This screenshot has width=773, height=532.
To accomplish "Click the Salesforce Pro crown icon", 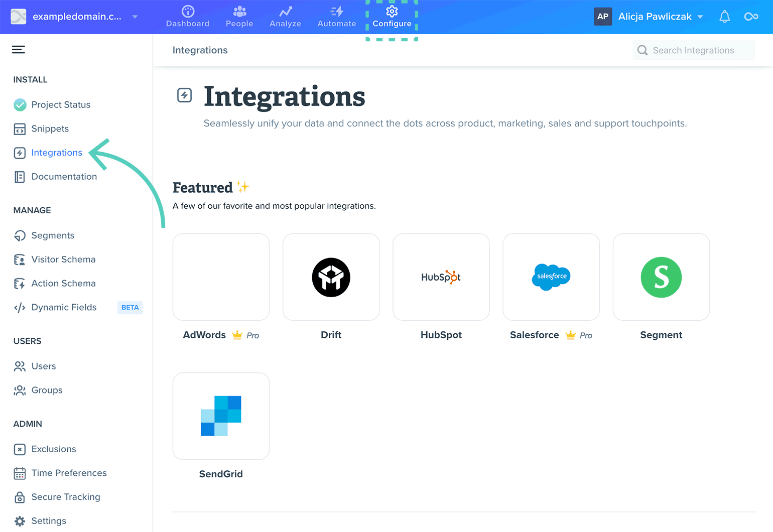I will point(570,335).
